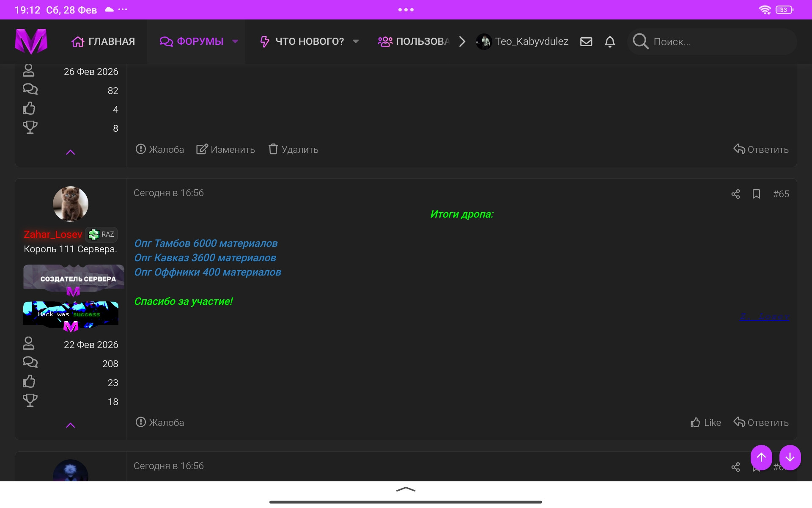
Task: Jump to bottom with purple down arrow
Action: click(790, 457)
